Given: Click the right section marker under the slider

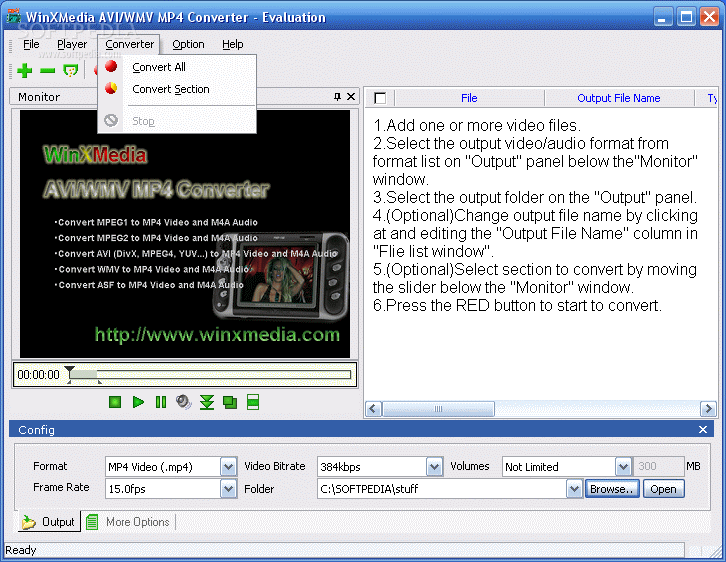Looking at the screenshot, I should pyautogui.click(x=100, y=382).
